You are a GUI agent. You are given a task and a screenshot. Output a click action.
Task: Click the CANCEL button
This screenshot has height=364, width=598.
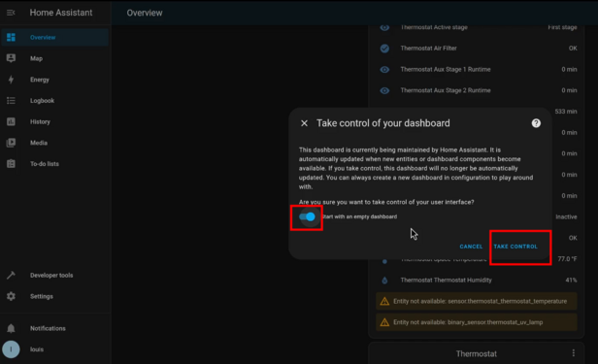click(x=471, y=247)
